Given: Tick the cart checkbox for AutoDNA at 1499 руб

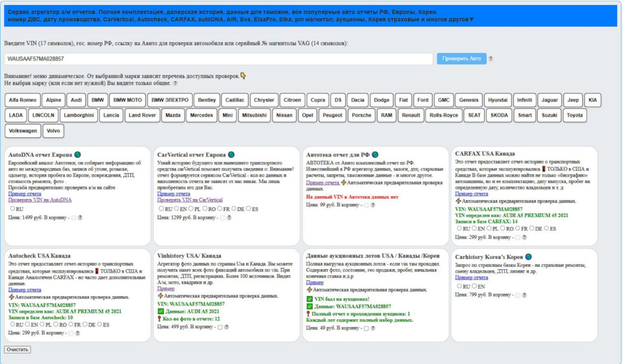Looking at the screenshot, I should [73, 218].
